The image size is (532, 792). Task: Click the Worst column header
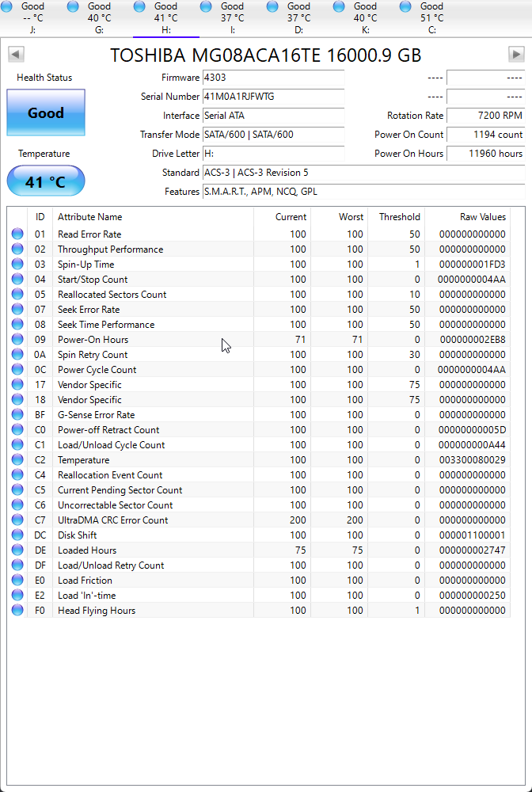point(339,217)
